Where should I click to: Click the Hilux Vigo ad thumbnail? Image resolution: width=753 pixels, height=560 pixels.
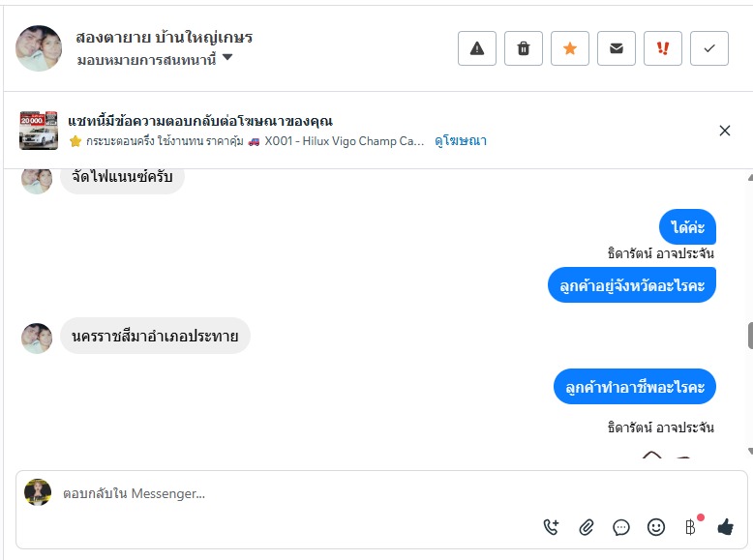pyautogui.click(x=39, y=131)
